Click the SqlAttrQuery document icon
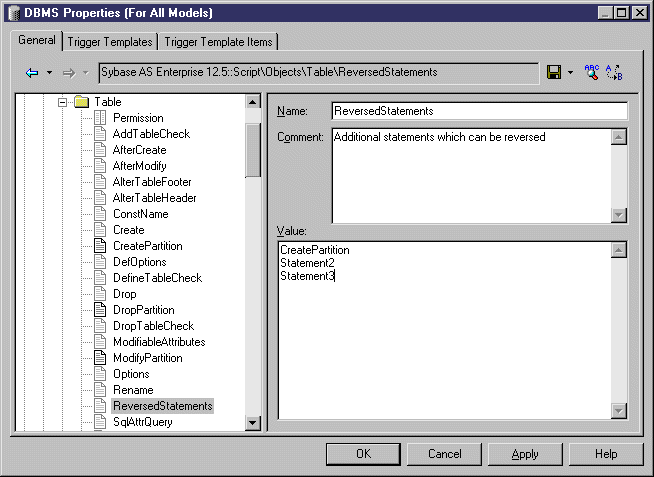Screen dimensions: 654x477 point(100,422)
